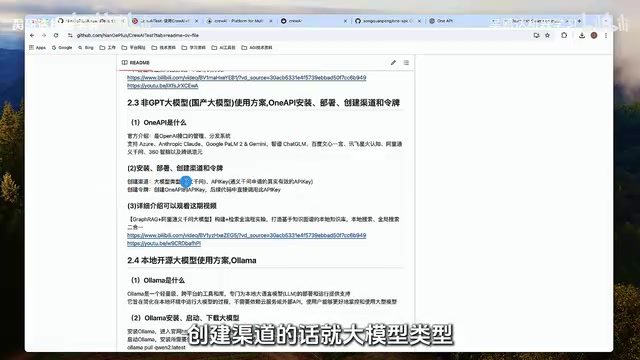Open the Chrome downloads icon
The height and width of the screenshot is (360, 640).
click(582, 36)
